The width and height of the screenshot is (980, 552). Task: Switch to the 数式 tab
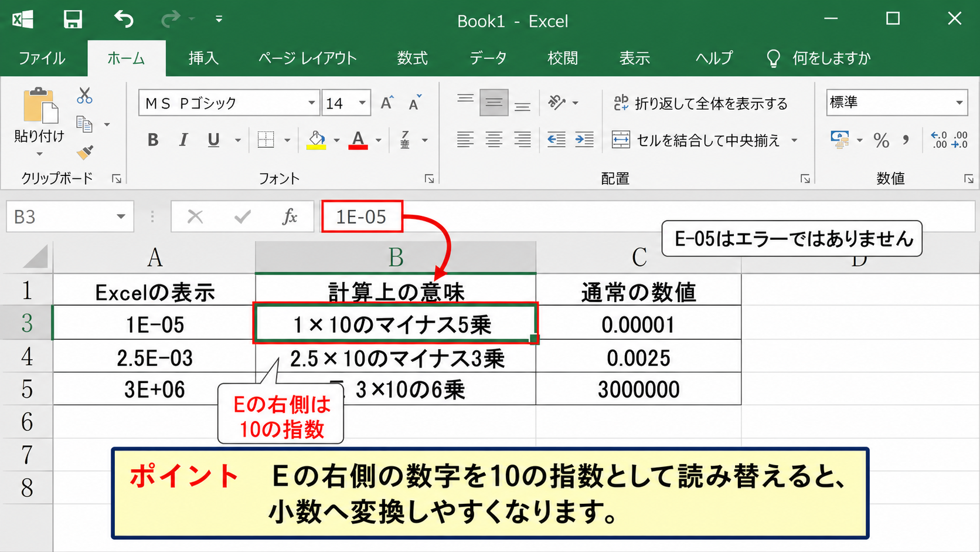coord(412,58)
